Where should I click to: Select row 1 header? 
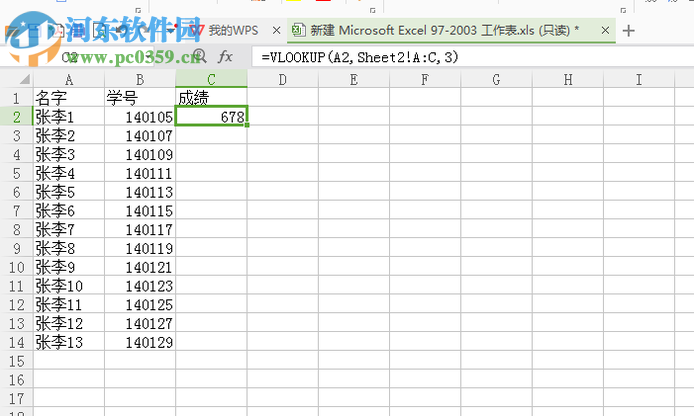pyautogui.click(x=16, y=98)
